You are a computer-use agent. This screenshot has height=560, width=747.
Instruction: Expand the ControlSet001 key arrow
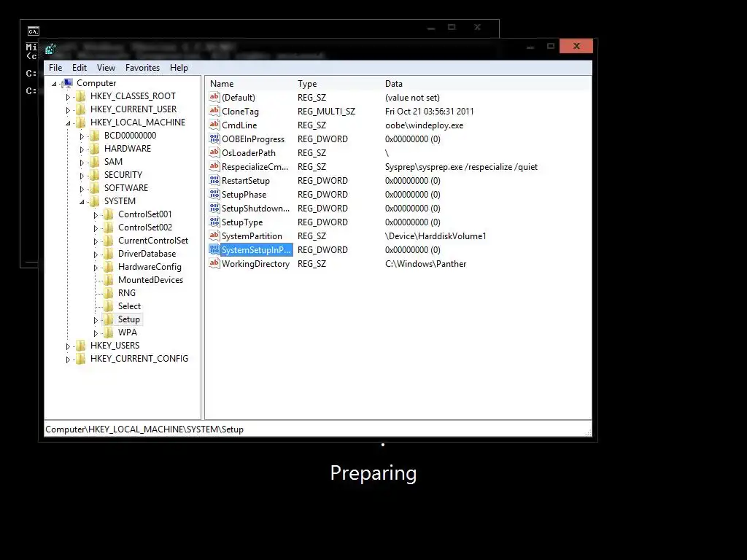tap(96, 215)
